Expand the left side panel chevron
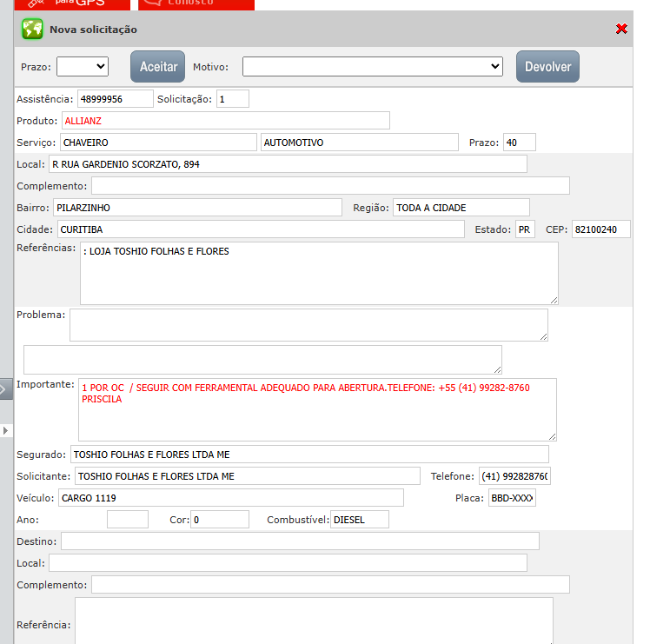The image size is (650, 644). pos(5,389)
